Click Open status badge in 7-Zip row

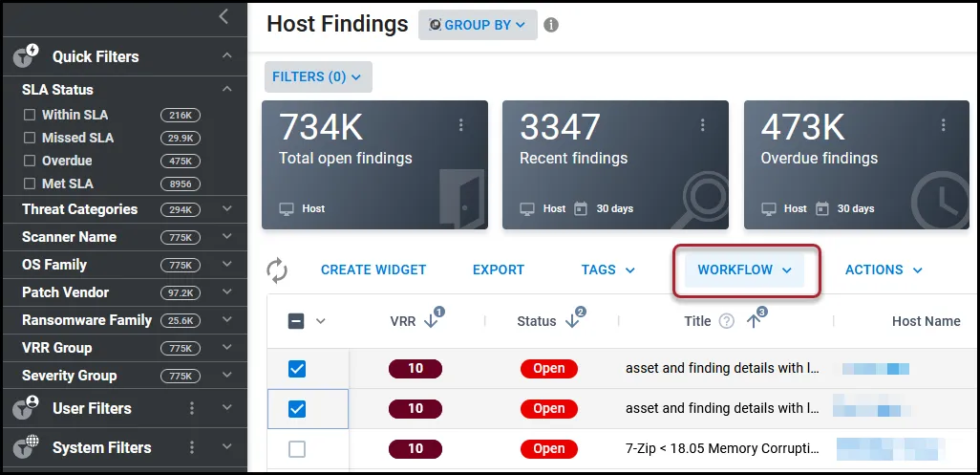549,449
